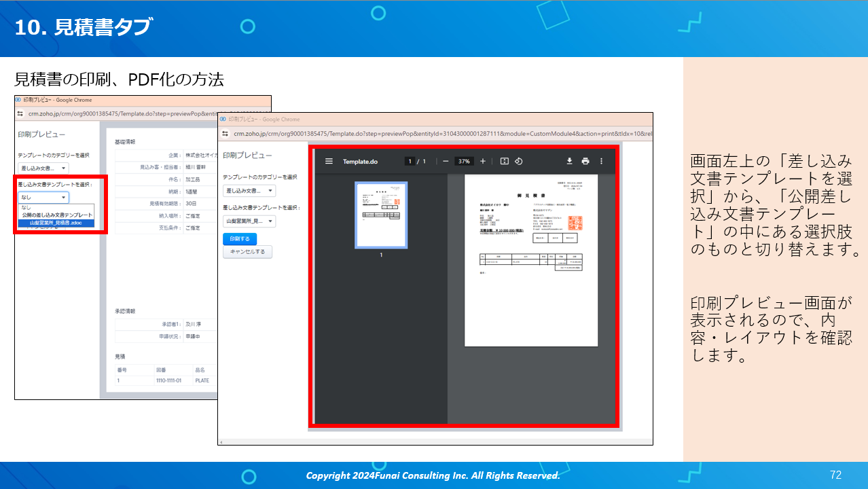Click 印刷プレビュー heading in front window
Viewport: 868px width, 489px height.
coord(247,155)
